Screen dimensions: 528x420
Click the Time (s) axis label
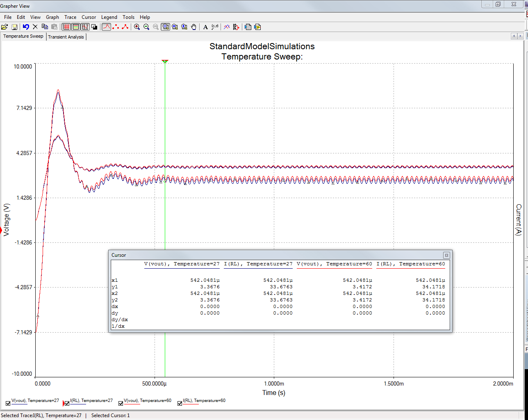(x=274, y=393)
